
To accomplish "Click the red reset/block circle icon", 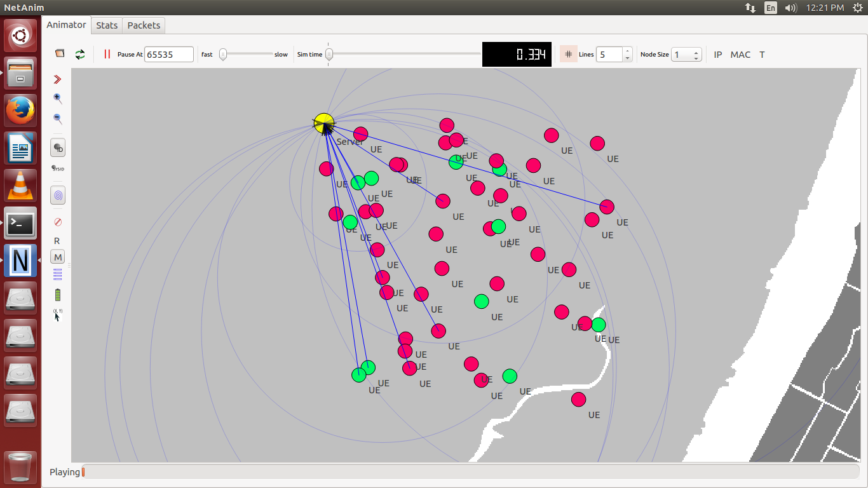I will [x=58, y=222].
